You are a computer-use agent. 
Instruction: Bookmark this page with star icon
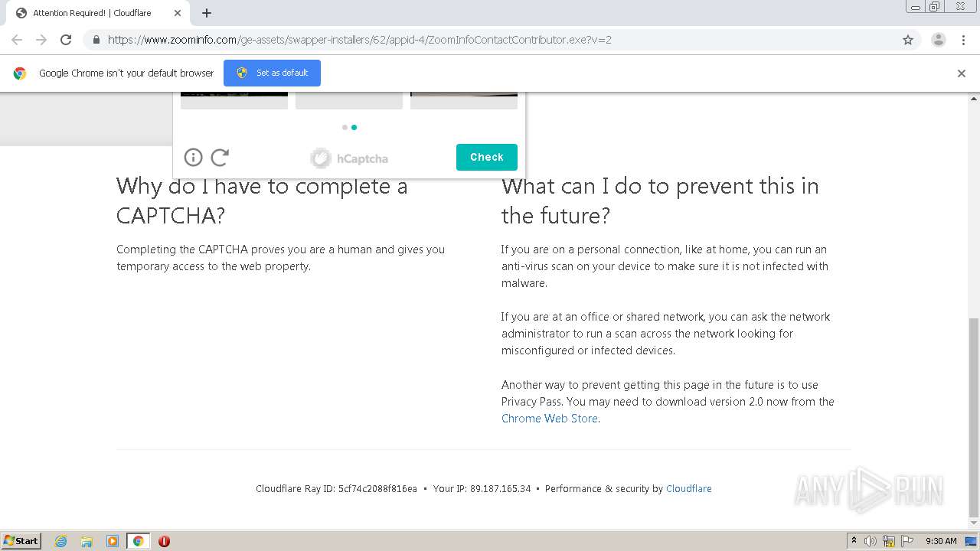coord(908,40)
